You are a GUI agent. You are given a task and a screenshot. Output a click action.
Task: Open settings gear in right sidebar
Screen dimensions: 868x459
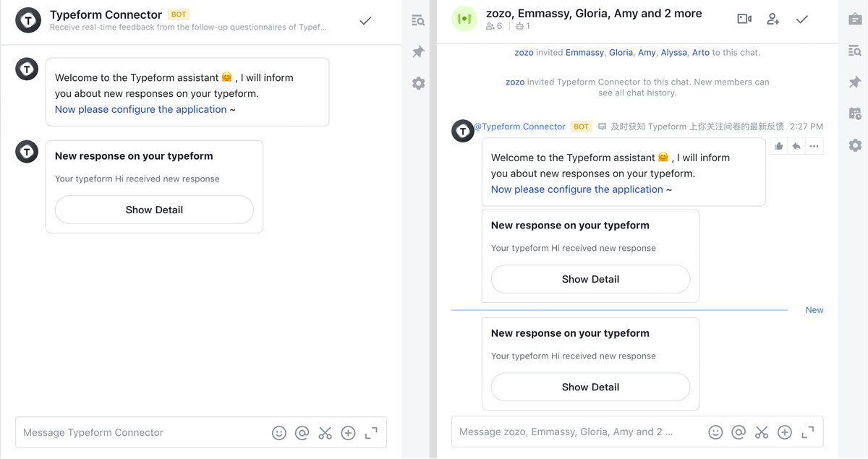855,145
